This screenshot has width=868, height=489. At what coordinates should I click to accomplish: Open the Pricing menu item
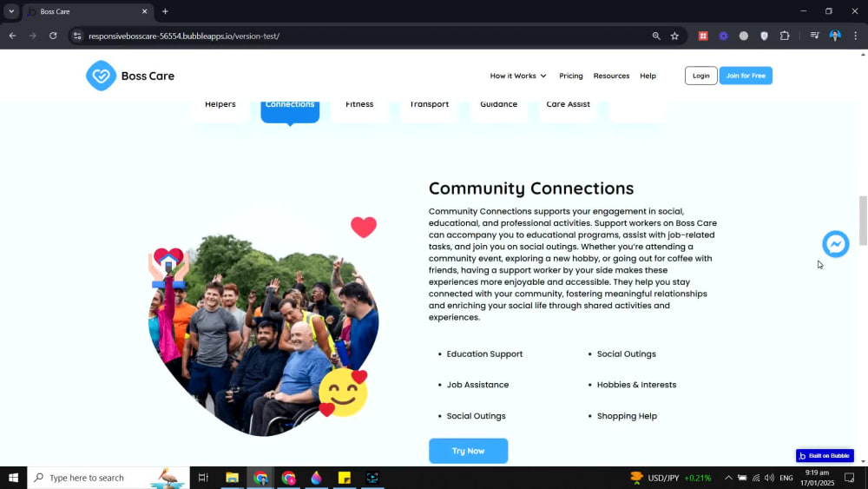point(571,76)
